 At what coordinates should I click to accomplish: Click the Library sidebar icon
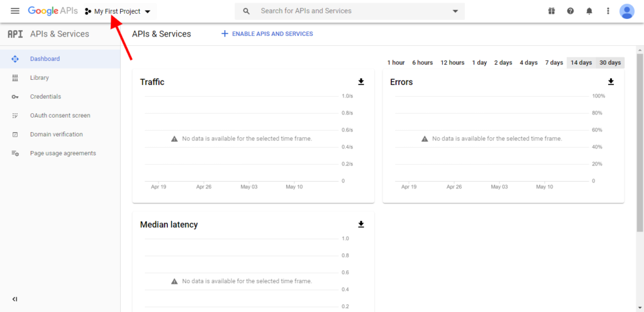tap(15, 78)
